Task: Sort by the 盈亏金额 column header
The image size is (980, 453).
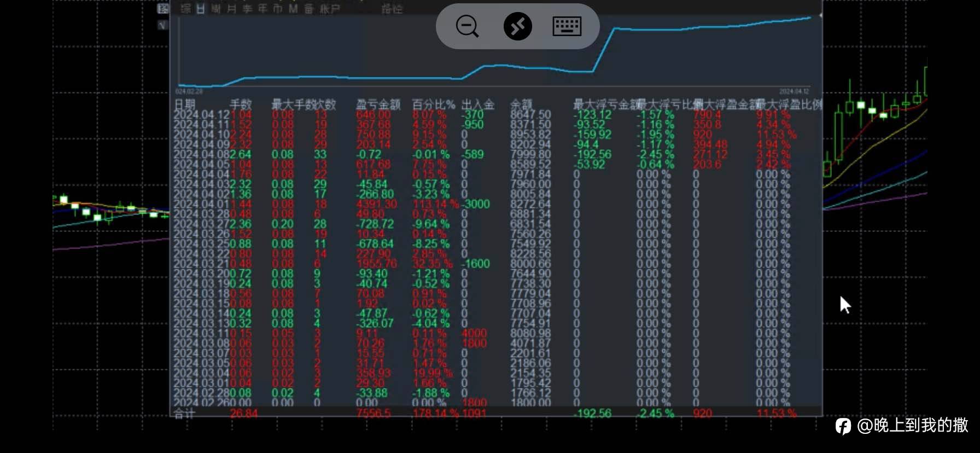Action: tap(378, 104)
